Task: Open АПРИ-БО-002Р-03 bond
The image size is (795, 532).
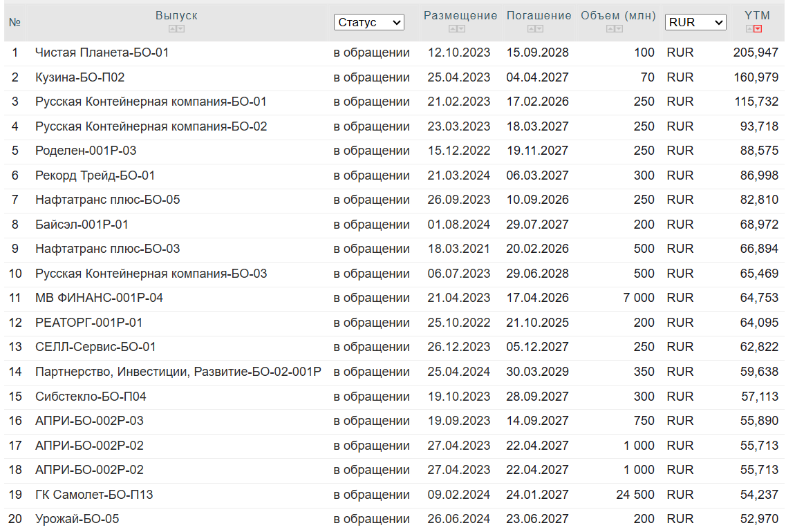Action: click(x=89, y=421)
